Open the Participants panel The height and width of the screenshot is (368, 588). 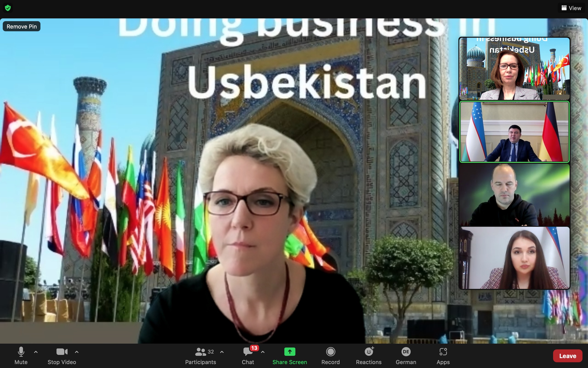201,356
